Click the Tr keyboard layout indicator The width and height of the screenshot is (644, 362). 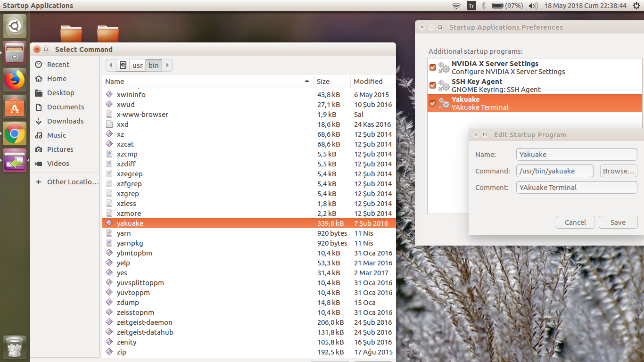click(471, 6)
